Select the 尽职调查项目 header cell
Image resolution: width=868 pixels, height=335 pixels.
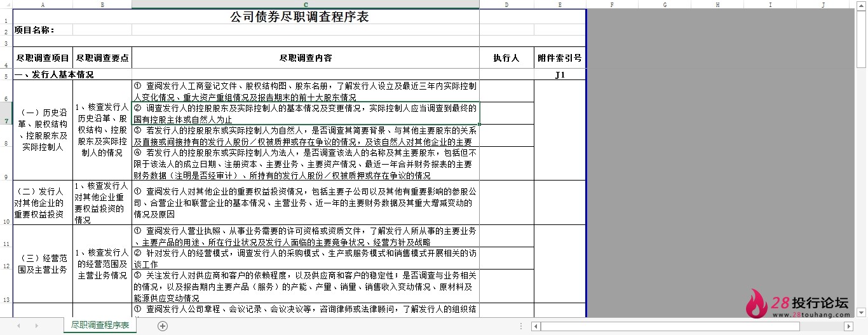(43, 58)
